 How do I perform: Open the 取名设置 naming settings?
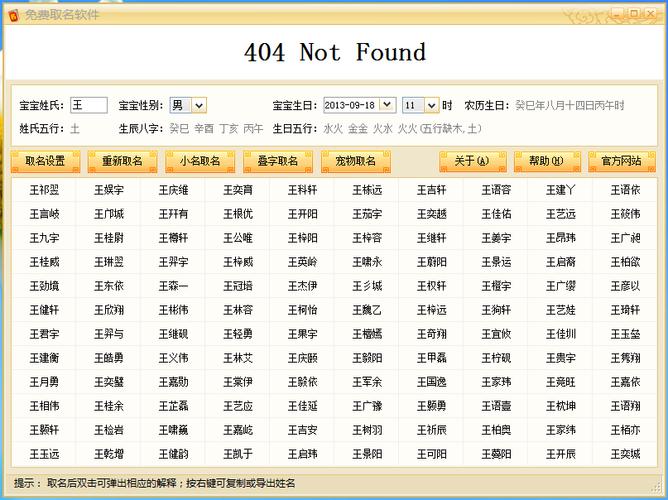click(x=45, y=161)
